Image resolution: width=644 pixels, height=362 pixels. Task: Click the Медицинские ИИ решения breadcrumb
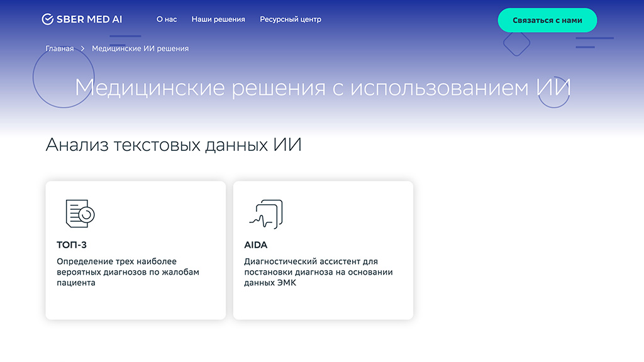point(140,48)
